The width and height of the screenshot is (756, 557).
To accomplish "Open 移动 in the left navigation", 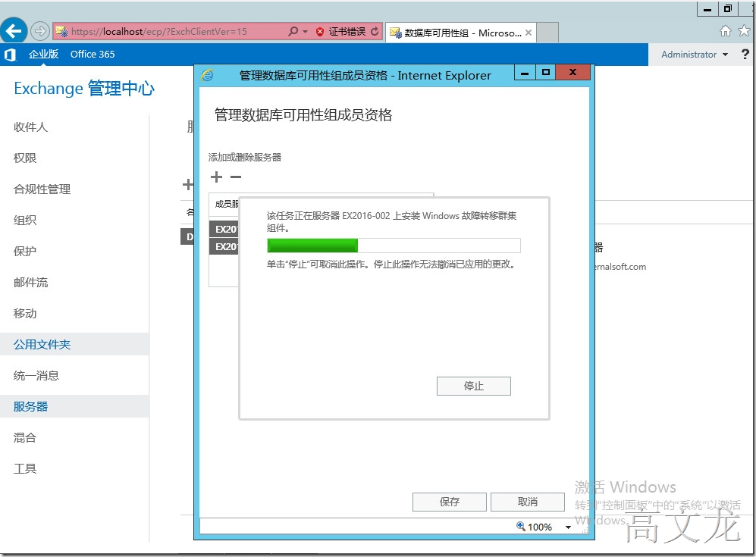I will [x=25, y=314].
